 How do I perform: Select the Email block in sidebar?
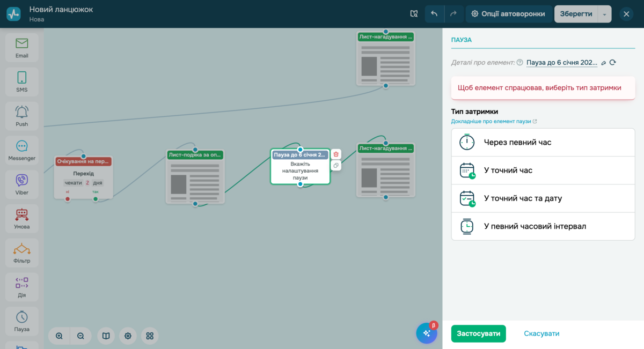click(x=22, y=48)
